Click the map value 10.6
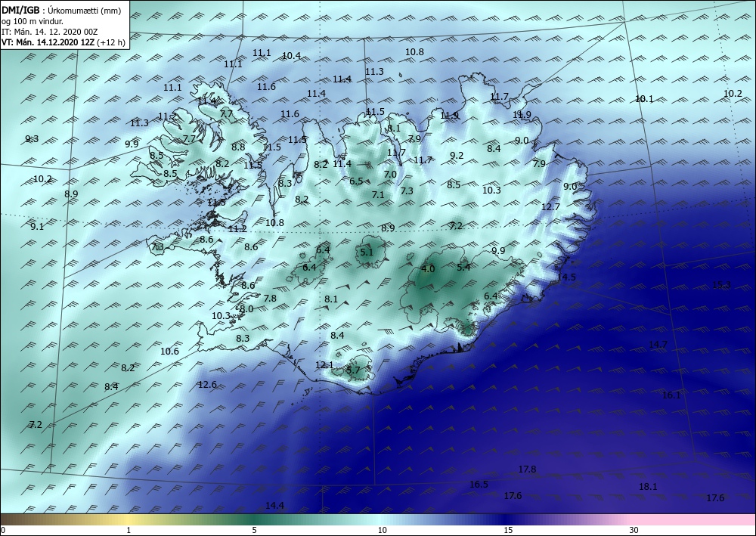The image size is (756, 536). (x=169, y=352)
